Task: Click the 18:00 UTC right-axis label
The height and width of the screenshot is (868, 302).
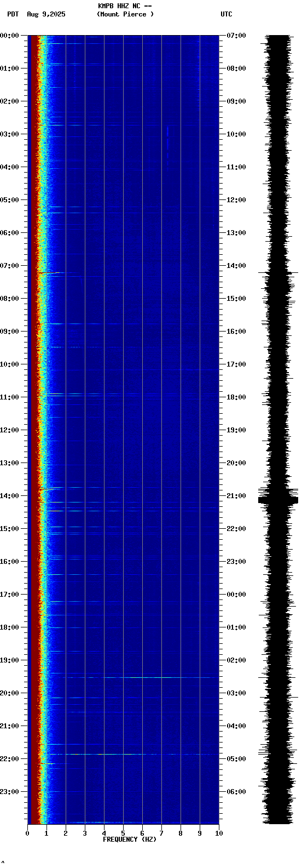Action: [236, 397]
